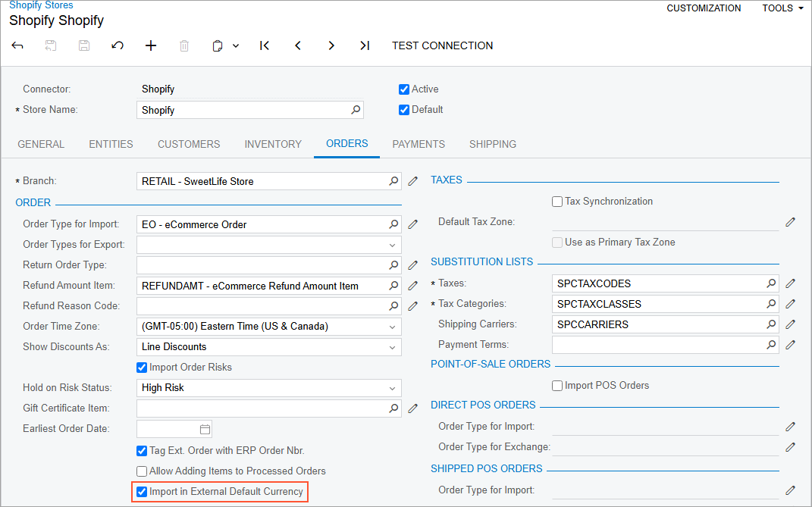
Task: Open Order Type for Import lookup
Action: (x=393, y=224)
